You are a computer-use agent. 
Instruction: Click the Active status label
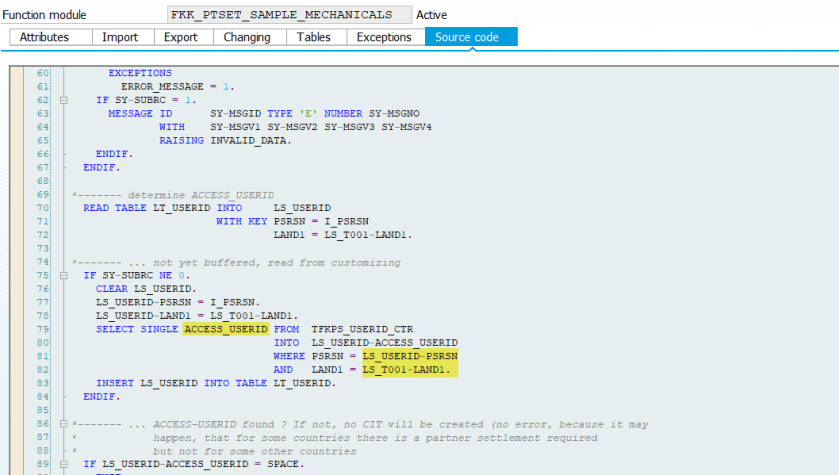click(x=431, y=15)
